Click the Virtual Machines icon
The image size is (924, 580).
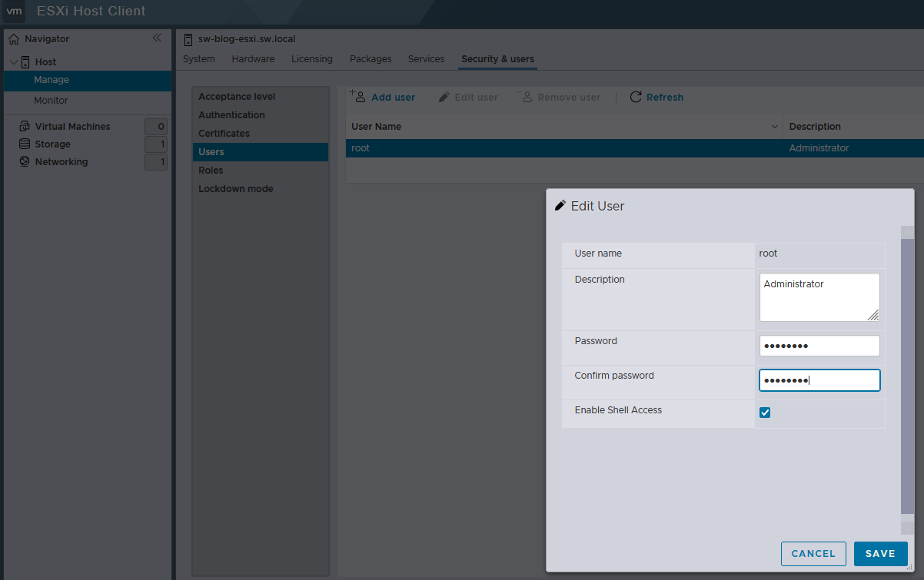(x=25, y=126)
